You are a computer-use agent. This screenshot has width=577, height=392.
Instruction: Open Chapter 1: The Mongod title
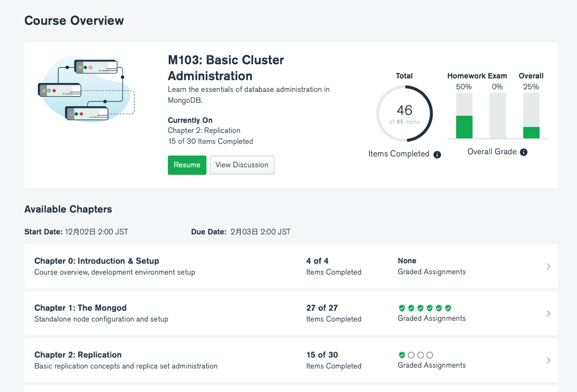(80, 308)
